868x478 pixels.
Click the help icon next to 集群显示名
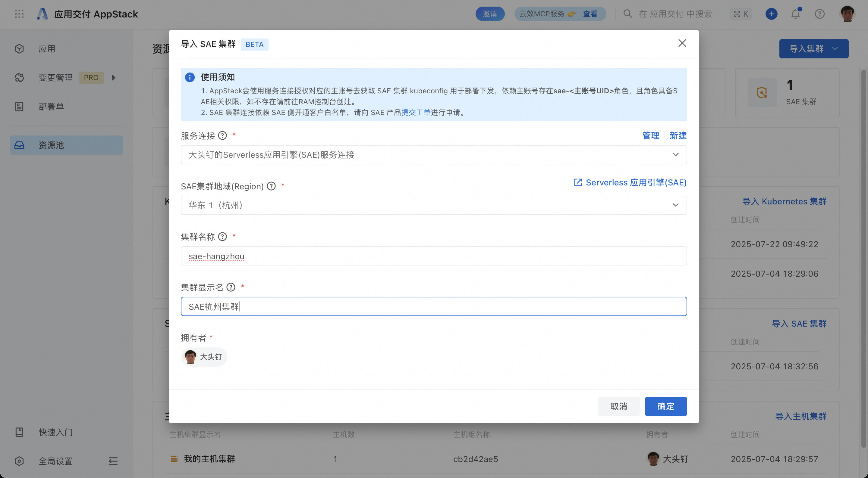pos(231,287)
